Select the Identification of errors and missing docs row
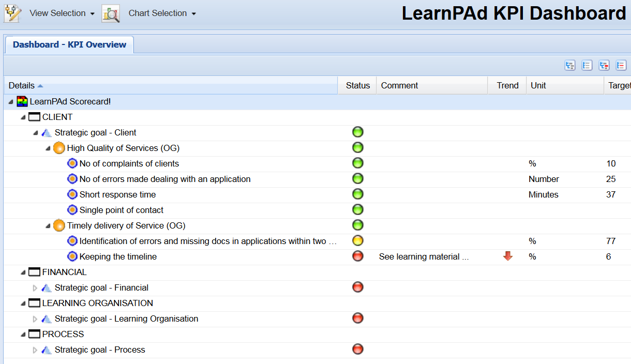631x364 pixels. [318, 241]
